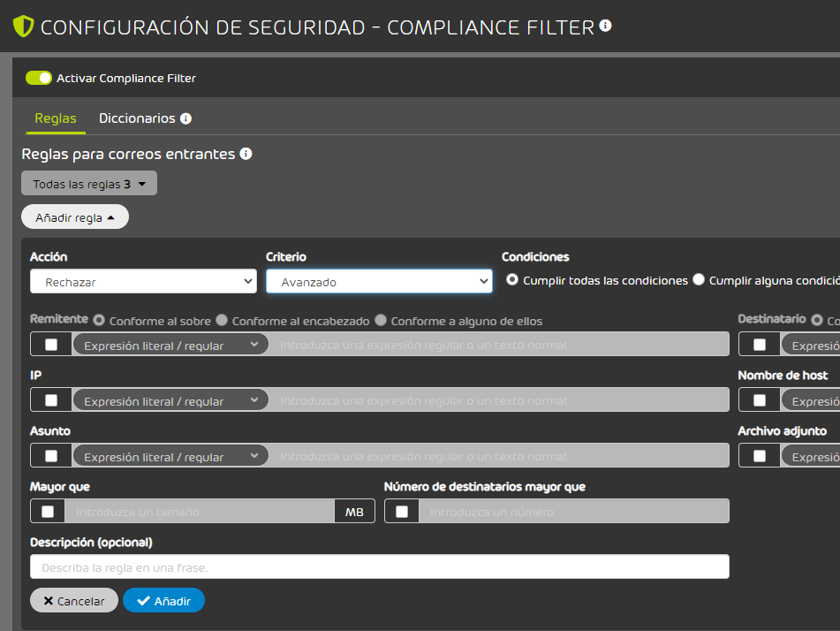Open Remitente expression type dropdown
The width and height of the screenshot is (840, 631).
[x=170, y=345]
